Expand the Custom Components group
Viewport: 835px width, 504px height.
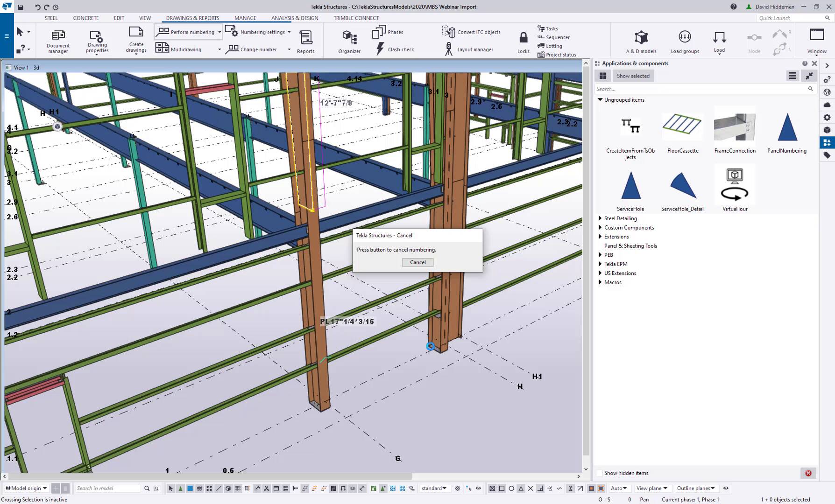600,228
